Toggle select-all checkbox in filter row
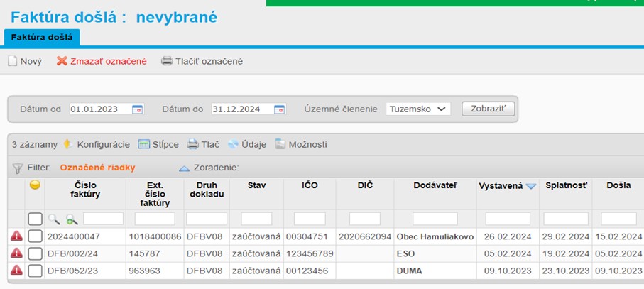Image resolution: width=644 pixels, height=289 pixels. 35,219
